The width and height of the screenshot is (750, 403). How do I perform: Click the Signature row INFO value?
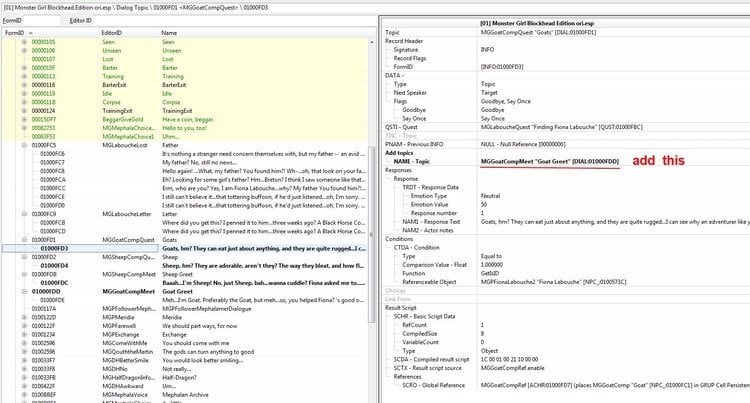487,50
